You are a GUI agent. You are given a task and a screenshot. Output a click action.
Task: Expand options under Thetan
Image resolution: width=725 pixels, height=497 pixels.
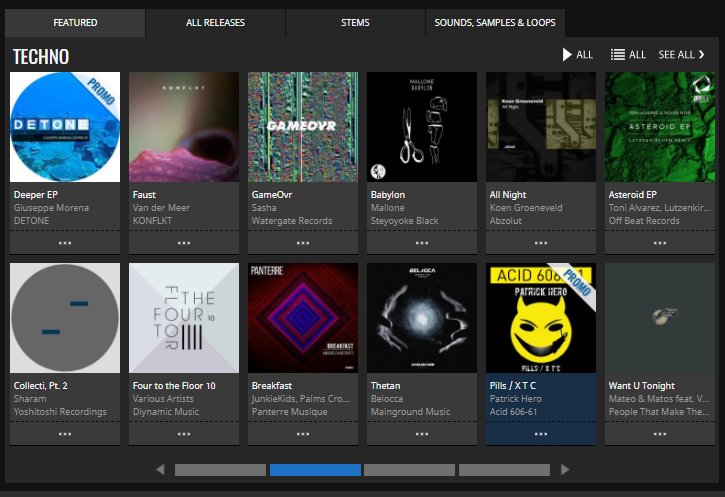(x=422, y=434)
